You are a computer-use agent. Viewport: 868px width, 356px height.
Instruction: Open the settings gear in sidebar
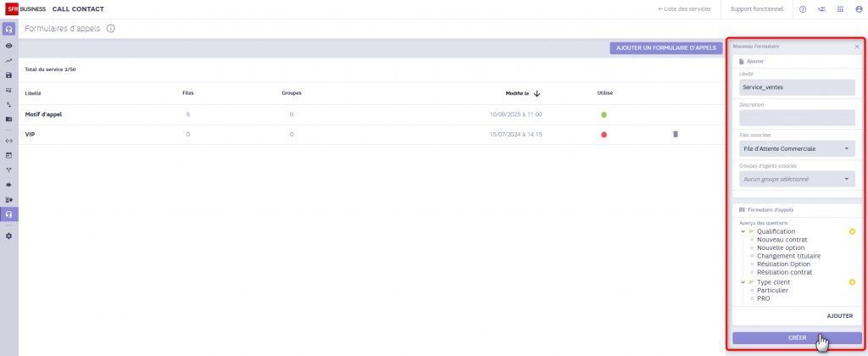click(8, 236)
